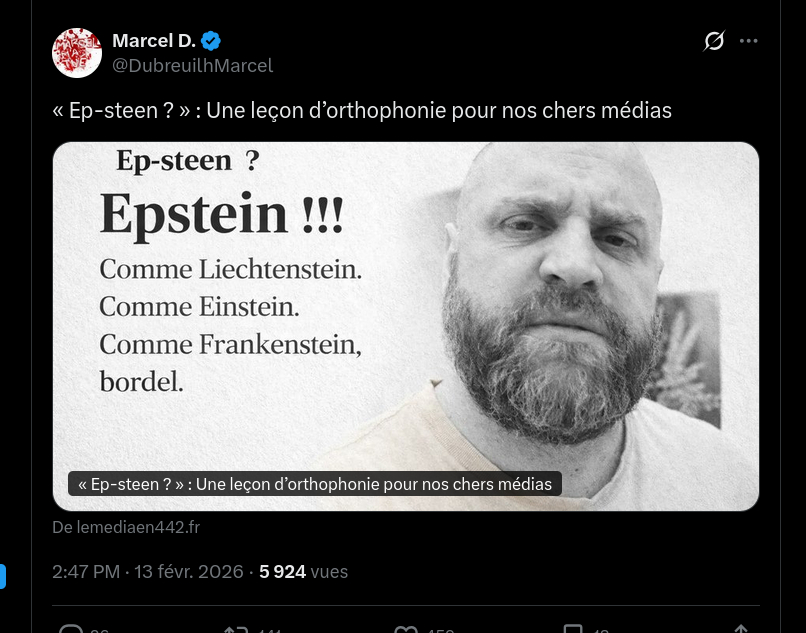Click the share upload arrow icon
The width and height of the screenshot is (806, 633).
pyautogui.click(x=740, y=629)
